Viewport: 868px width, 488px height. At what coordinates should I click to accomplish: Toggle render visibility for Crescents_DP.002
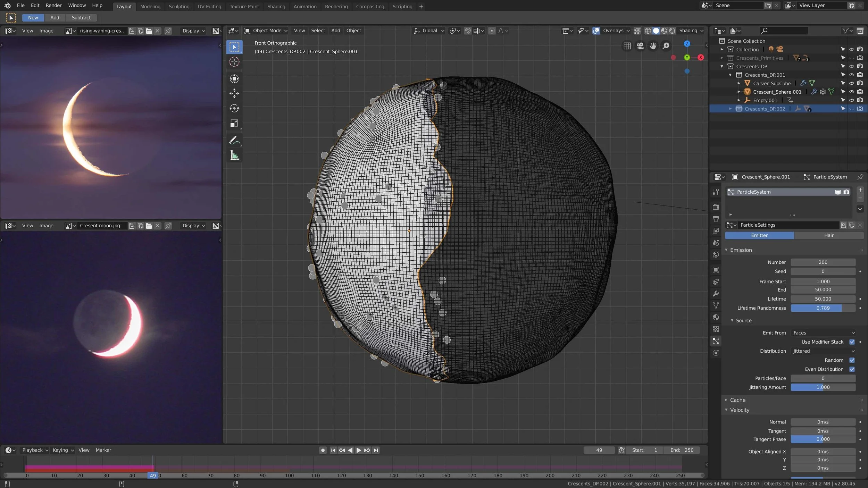[860, 109]
